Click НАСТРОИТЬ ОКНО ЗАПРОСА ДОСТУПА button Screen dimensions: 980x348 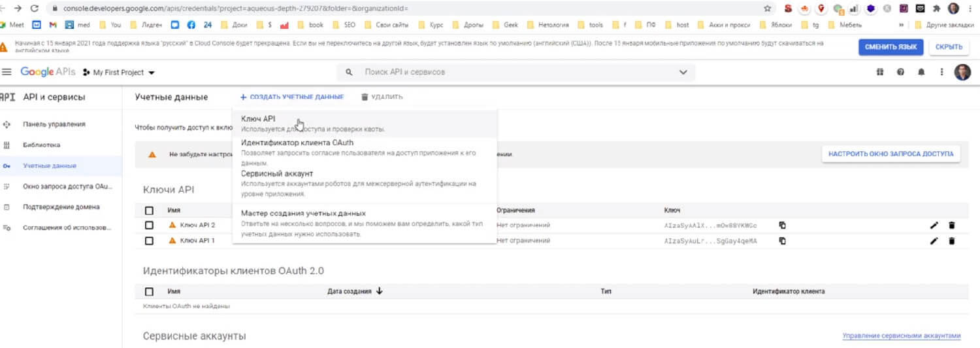[x=891, y=154]
